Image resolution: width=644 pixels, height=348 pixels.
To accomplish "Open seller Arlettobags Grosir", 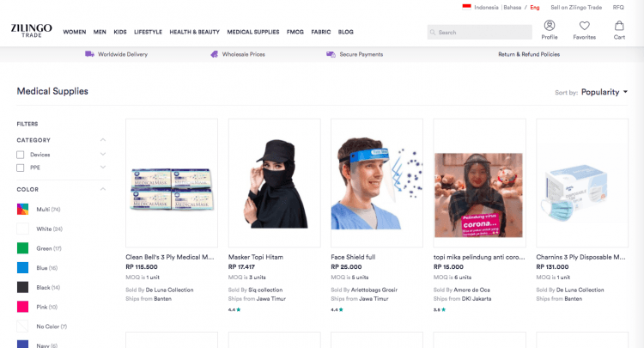I will coord(374,290).
